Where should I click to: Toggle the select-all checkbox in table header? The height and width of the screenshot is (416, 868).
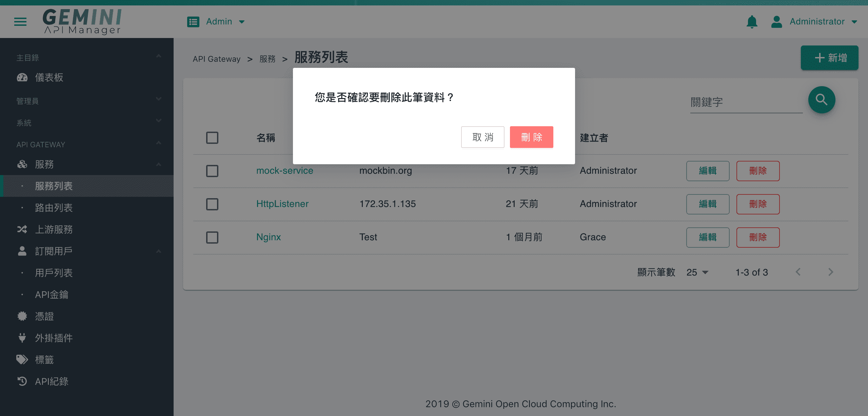pos(212,138)
